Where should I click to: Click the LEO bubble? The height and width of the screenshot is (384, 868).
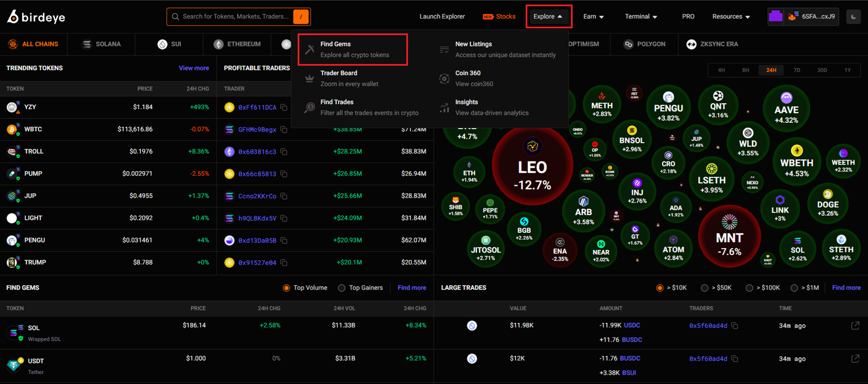(532, 165)
